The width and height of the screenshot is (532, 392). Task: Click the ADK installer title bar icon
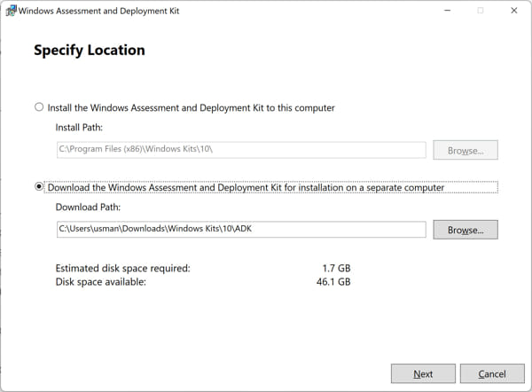pos(11,11)
